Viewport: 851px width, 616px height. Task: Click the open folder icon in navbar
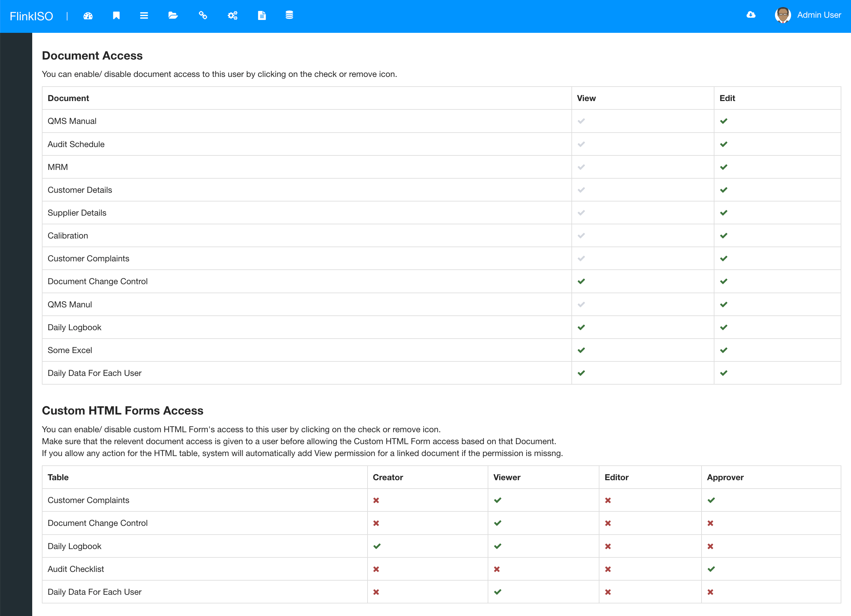point(173,15)
